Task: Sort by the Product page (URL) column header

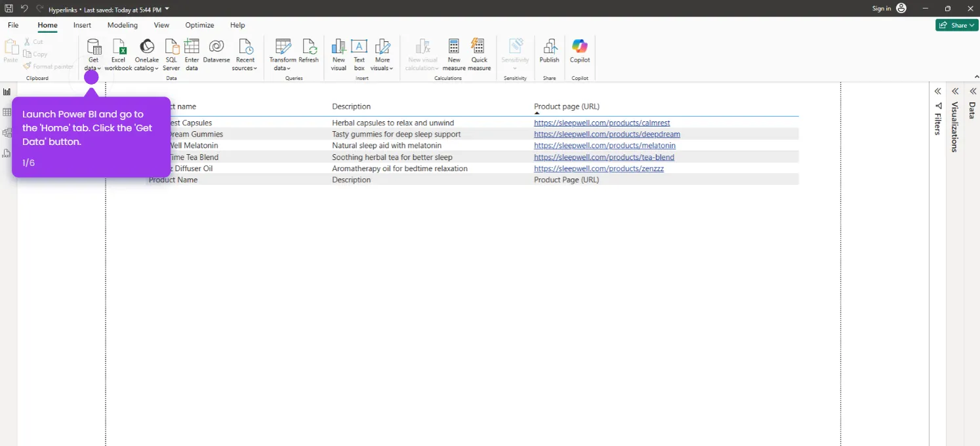Action: click(567, 106)
